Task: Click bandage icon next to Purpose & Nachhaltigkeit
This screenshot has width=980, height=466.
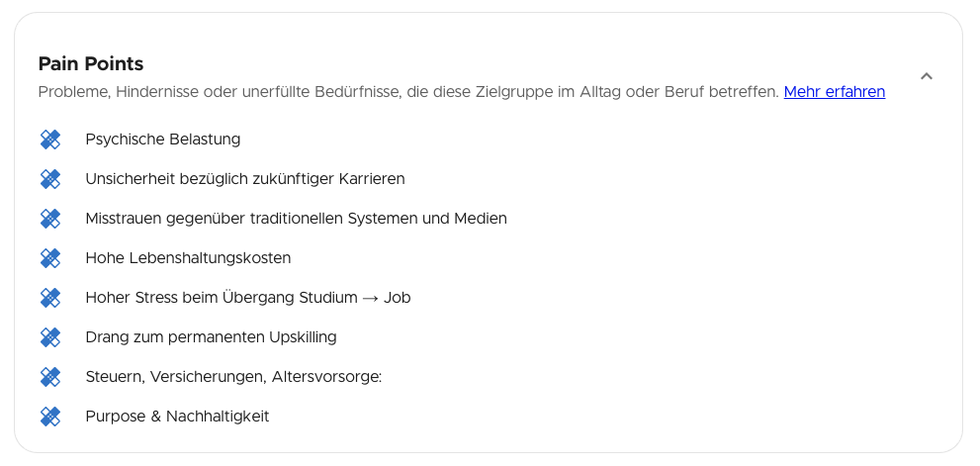Action: (50, 417)
